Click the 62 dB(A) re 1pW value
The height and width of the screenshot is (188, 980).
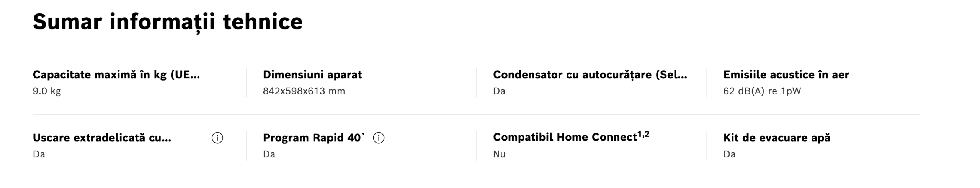tap(762, 91)
